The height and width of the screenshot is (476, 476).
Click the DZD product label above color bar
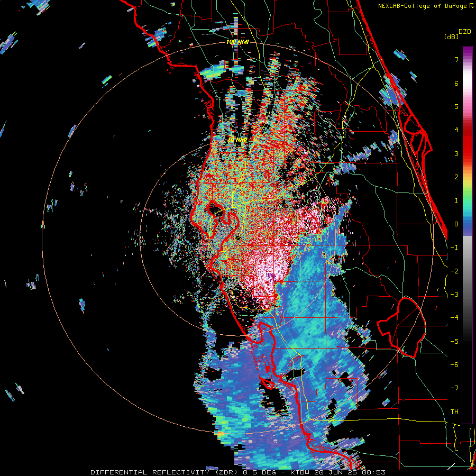click(x=464, y=32)
